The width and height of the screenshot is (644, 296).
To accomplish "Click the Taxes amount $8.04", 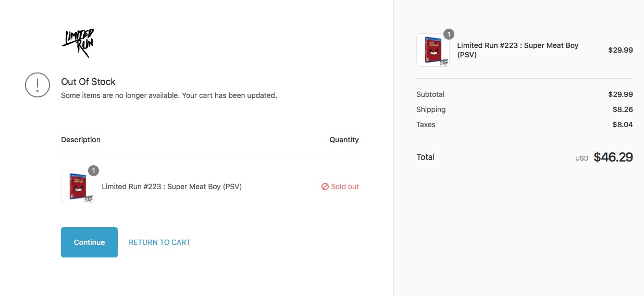I will (x=623, y=125).
